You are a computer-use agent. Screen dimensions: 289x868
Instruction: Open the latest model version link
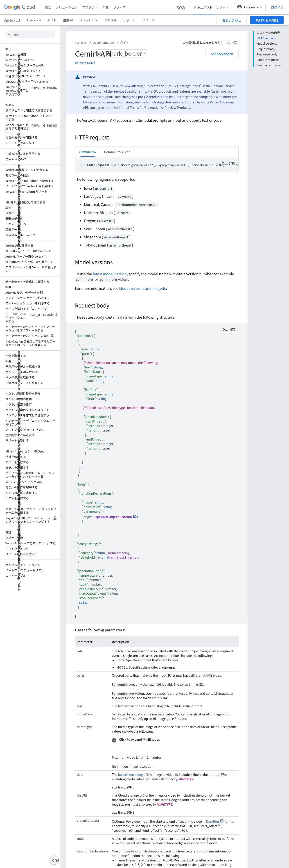110,274
